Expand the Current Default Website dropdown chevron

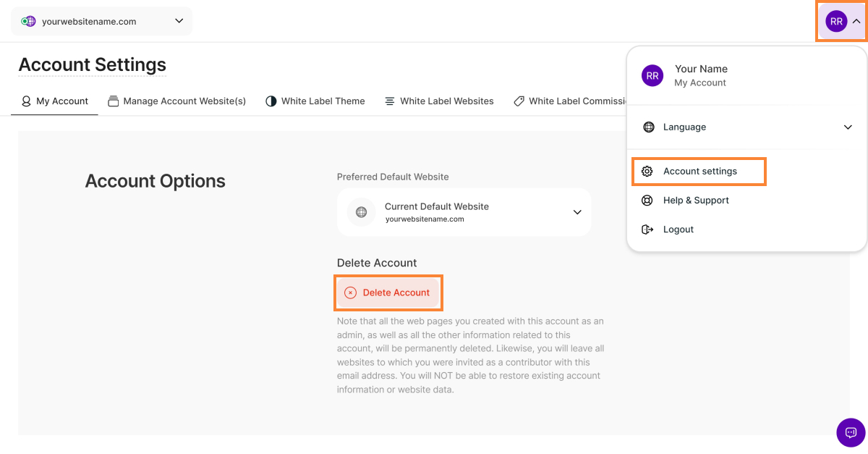coord(577,212)
